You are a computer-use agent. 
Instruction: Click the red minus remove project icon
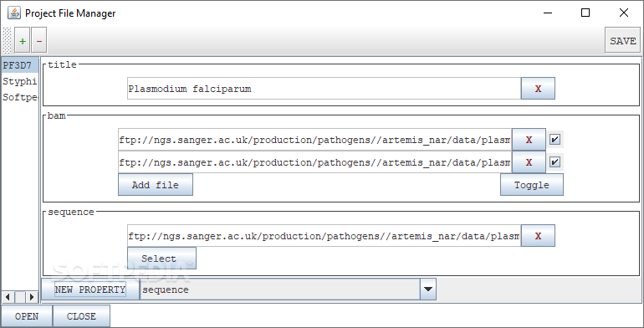39,40
